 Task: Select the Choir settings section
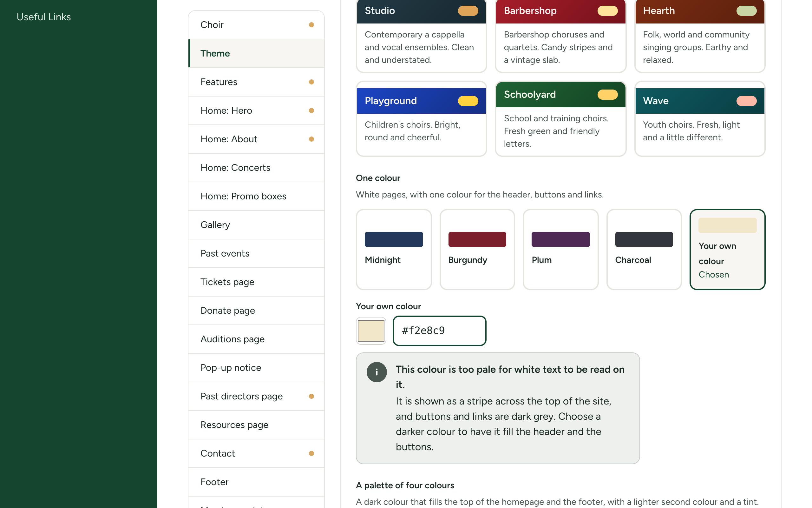pyautogui.click(x=256, y=25)
